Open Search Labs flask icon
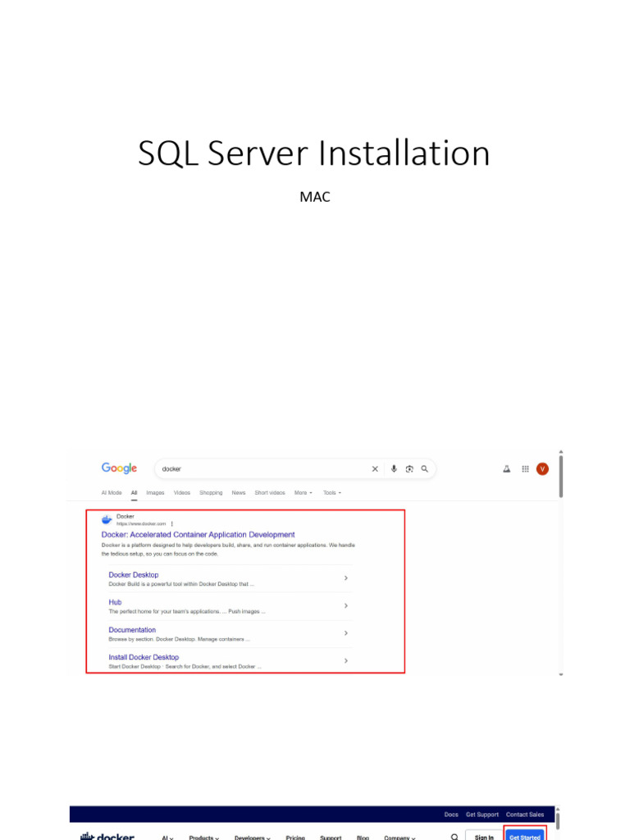This screenshot has width=630, height=840. click(506, 469)
